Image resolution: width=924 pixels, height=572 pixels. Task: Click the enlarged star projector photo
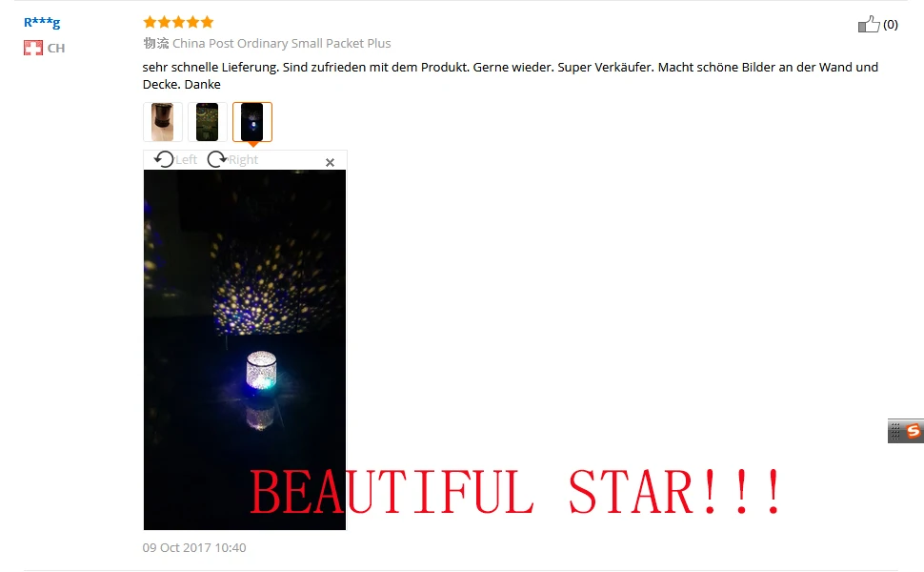tap(245, 350)
